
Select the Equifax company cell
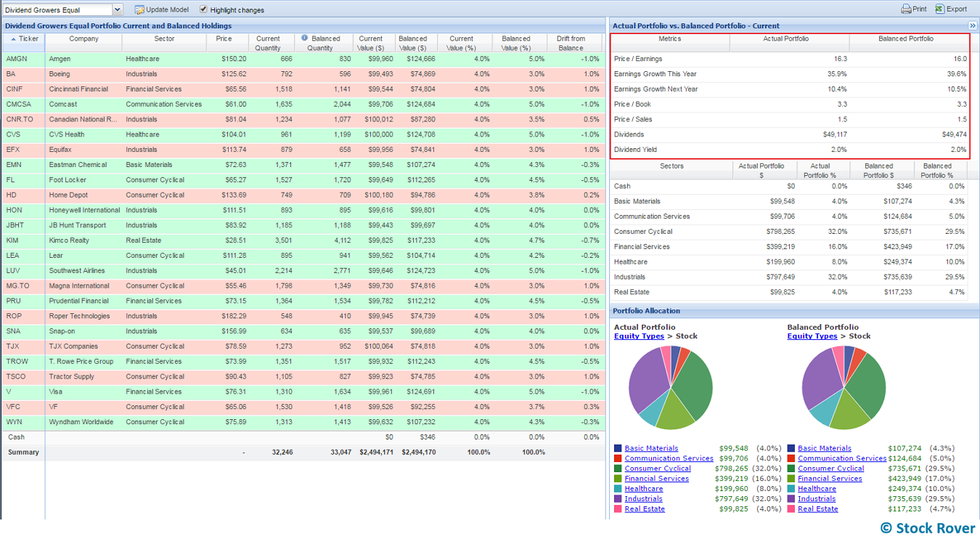point(83,150)
